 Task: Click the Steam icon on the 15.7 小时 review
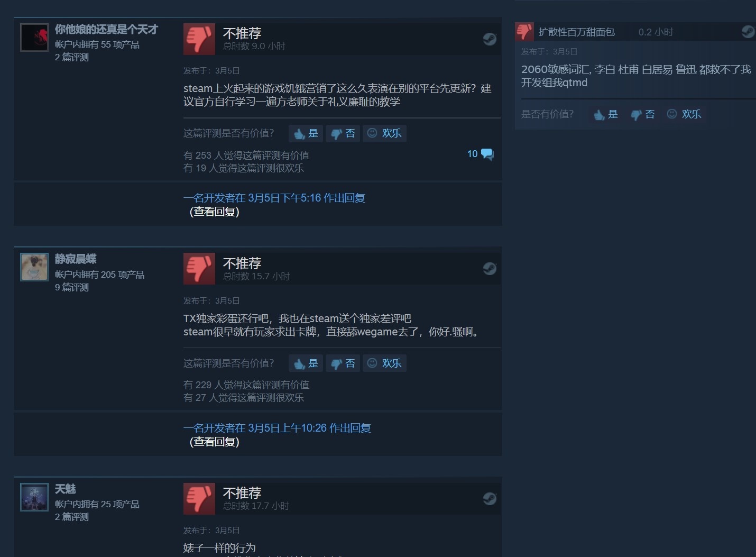490,269
